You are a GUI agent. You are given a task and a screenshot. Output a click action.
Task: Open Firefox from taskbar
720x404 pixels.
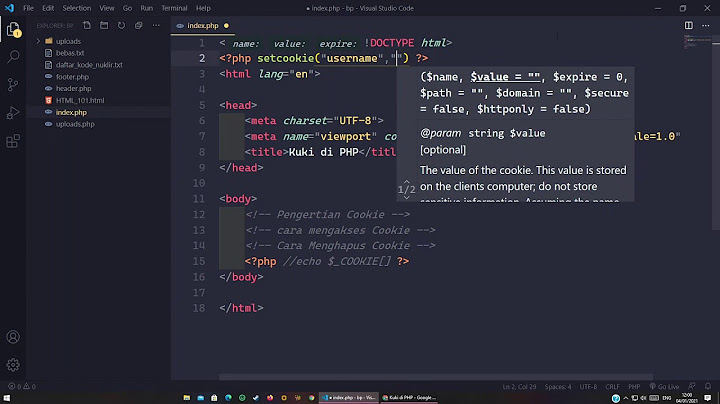tap(270, 398)
